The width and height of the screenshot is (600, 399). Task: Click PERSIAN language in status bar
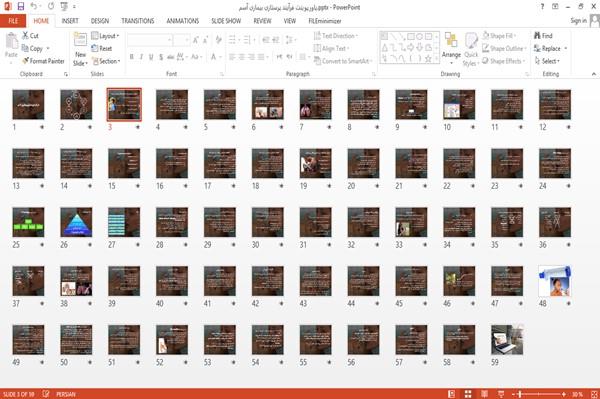(x=66, y=394)
